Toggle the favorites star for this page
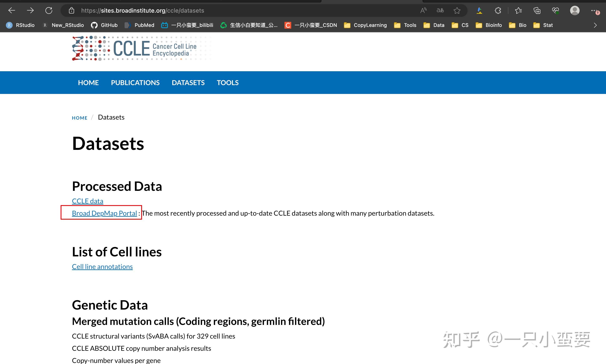Viewport: 606px width, 364px height. tap(457, 11)
